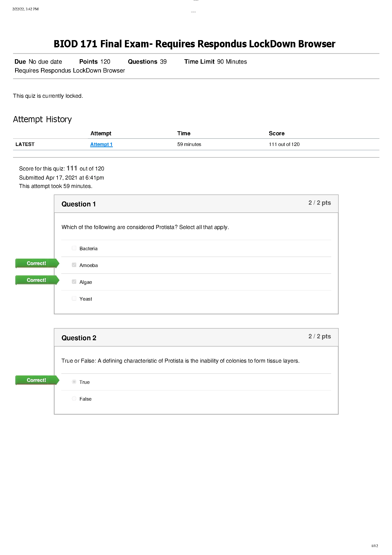Screen dimensions: 392x555
Task: Select the True radio button
Action: 74,382
